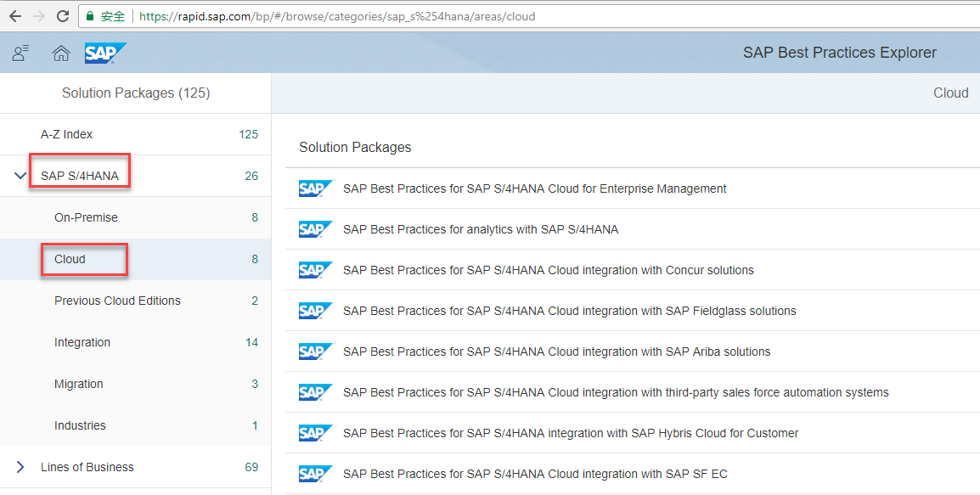Collapse the SAP S/4HANA category chevron
Viewport: 980px width, 495px height.
pyautogui.click(x=20, y=176)
